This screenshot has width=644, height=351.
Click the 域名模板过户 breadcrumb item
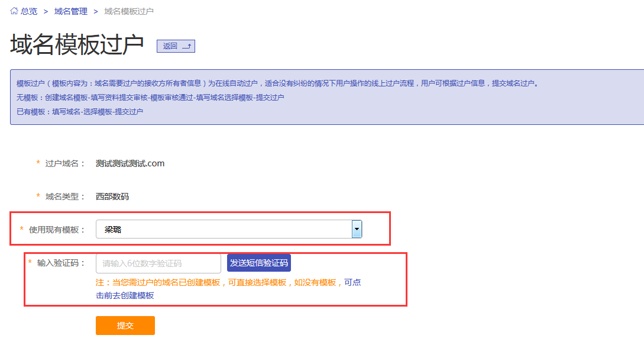click(x=129, y=11)
